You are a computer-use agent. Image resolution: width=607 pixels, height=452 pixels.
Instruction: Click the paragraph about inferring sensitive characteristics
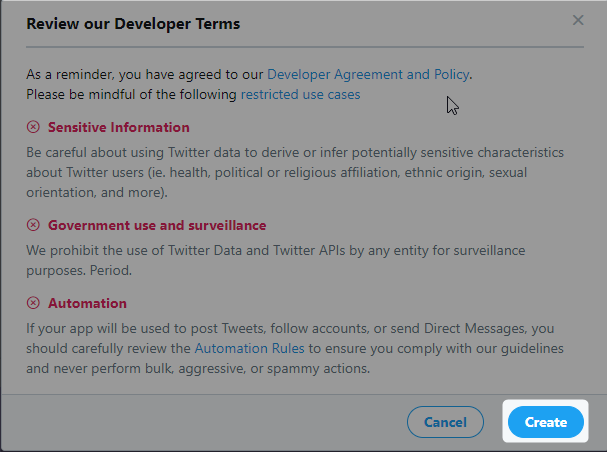(x=295, y=172)
